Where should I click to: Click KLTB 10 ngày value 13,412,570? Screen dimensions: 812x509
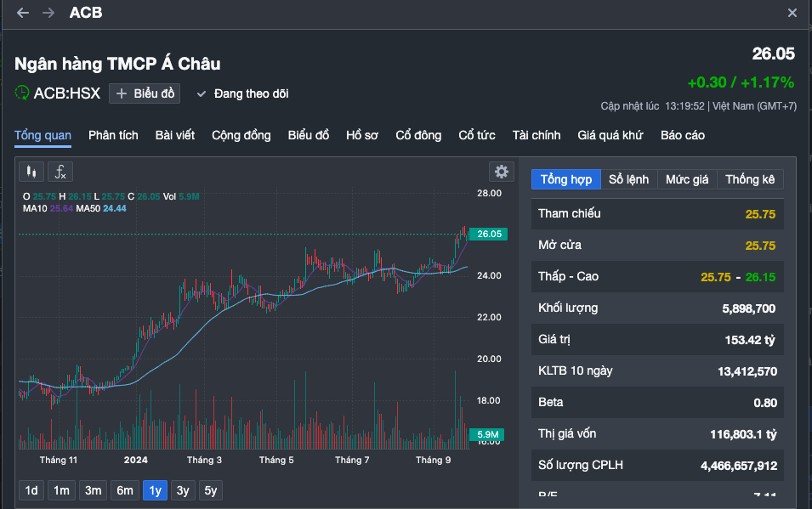(747, 371)
